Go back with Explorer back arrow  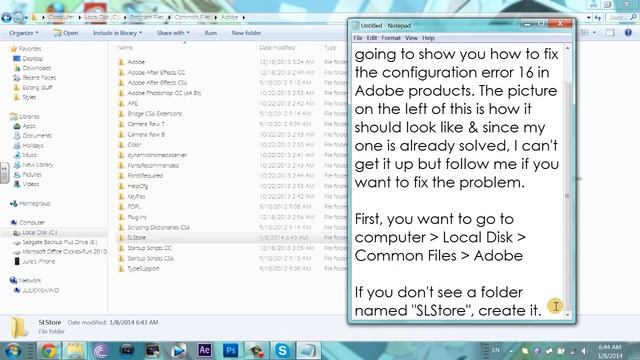(6, 17)
